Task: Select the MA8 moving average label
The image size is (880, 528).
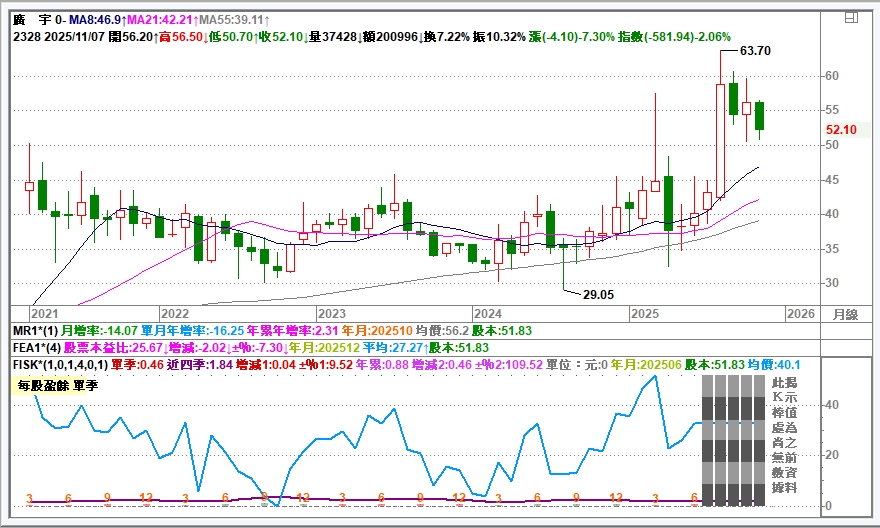Action: [94, 19]
